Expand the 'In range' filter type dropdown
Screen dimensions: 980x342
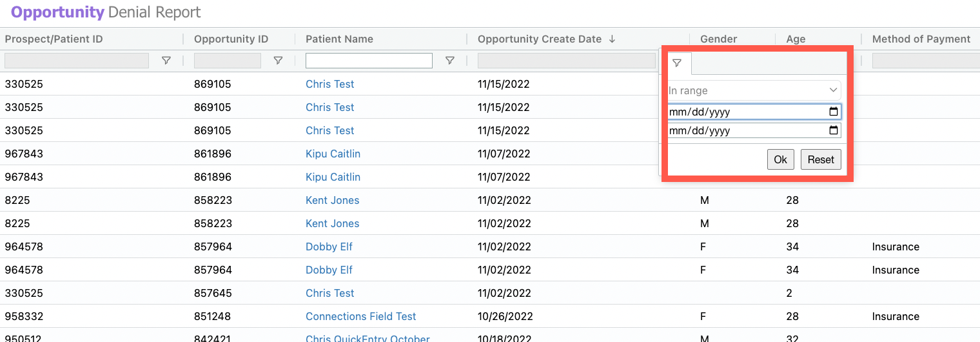click(x=754, y=91)
